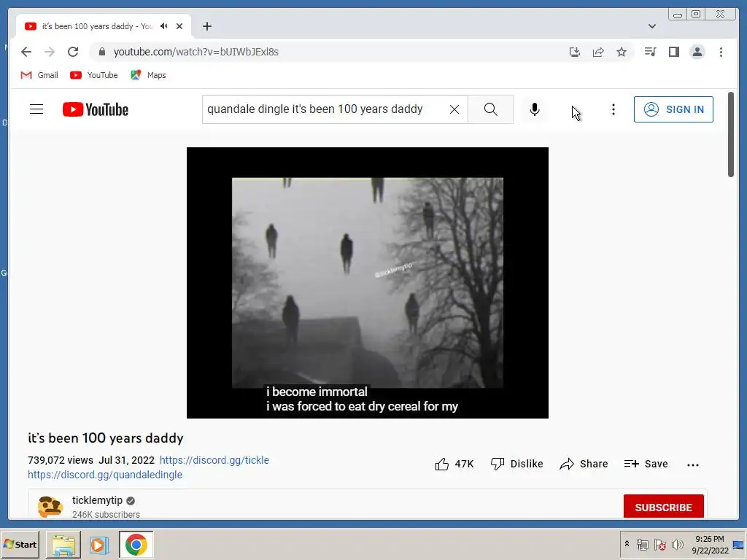Viewport: 747px width, 560px height.
Task: Open a new tab
Action: [x=206, y=26]
